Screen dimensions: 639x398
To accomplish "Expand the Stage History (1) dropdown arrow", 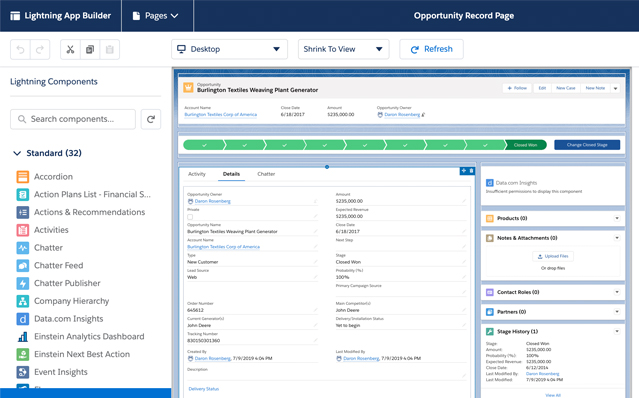I will click(617, 332).
